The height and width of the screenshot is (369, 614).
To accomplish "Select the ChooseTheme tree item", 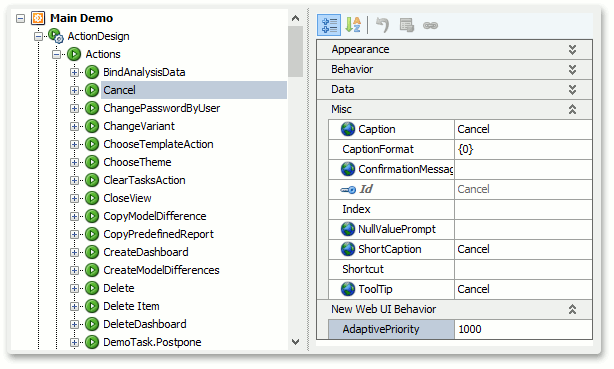I will (137, 162).
